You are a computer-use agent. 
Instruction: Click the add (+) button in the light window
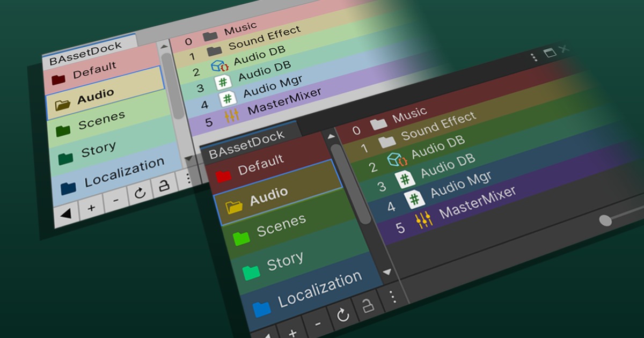[x=91, y=208]
